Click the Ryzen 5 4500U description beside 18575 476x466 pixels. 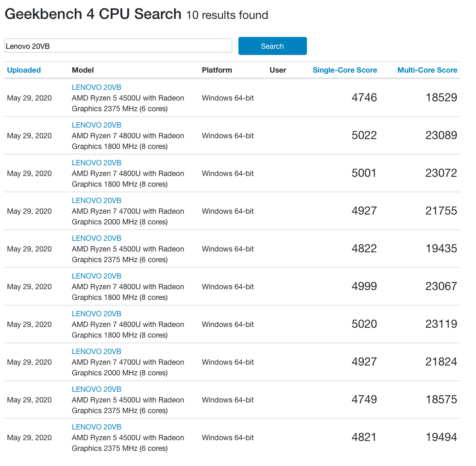(x=128, y=405)
